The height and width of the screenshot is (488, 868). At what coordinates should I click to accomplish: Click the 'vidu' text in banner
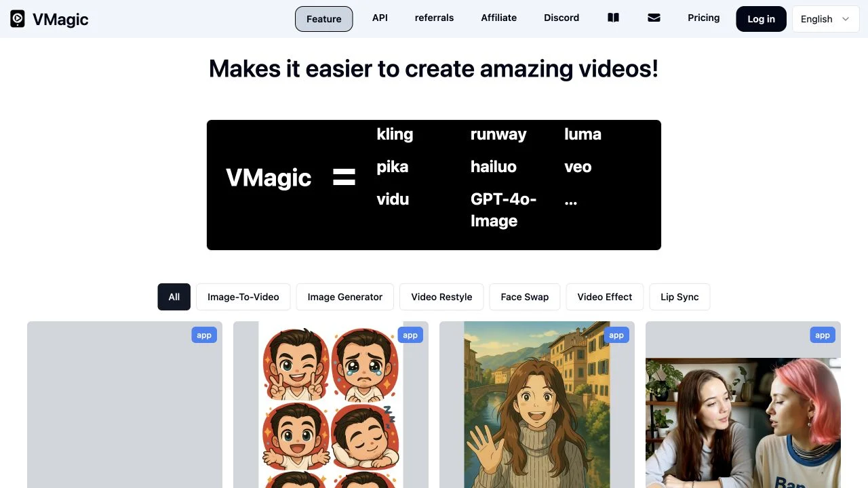coord(393,199)
